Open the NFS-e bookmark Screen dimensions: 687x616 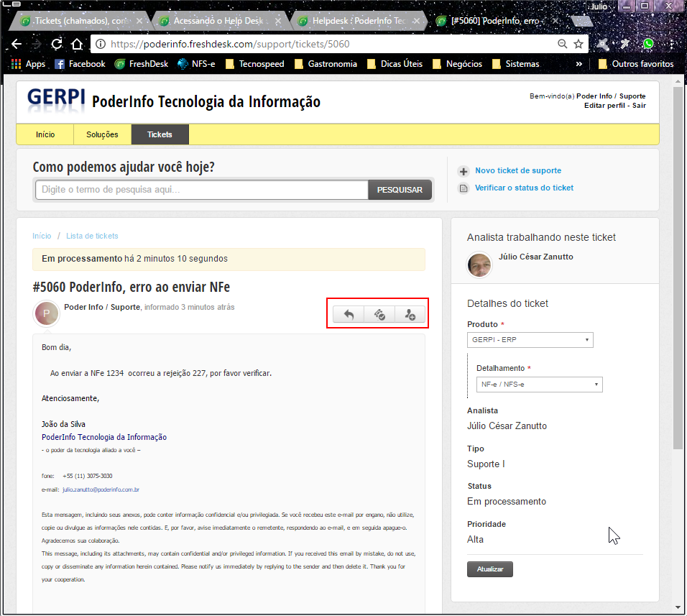coord(196,64)
